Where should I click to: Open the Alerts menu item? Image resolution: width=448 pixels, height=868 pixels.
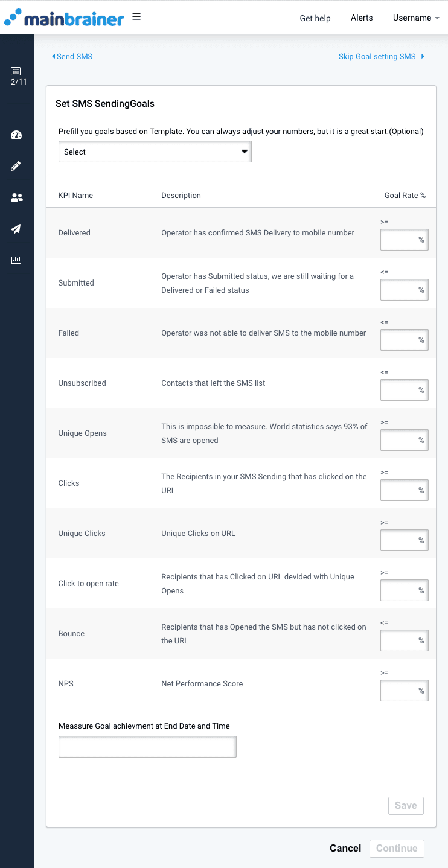click(x=362, y=18)
